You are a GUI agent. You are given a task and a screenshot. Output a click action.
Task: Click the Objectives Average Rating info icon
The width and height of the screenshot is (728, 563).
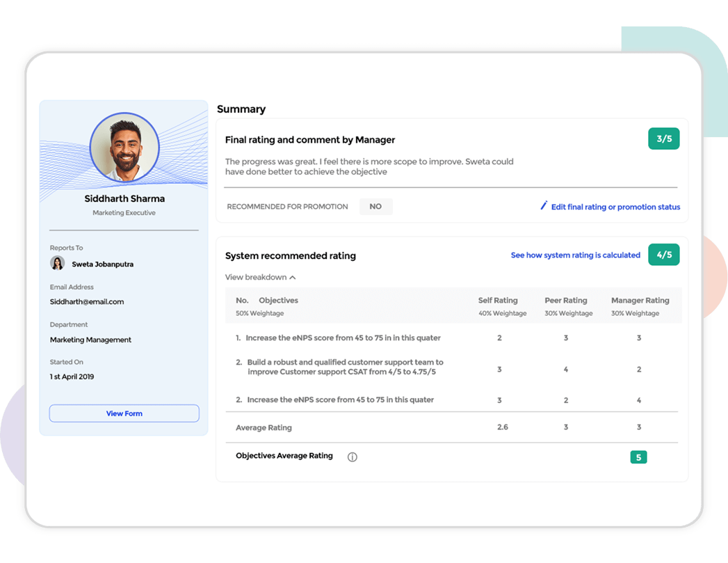click(x=353, y=457)
